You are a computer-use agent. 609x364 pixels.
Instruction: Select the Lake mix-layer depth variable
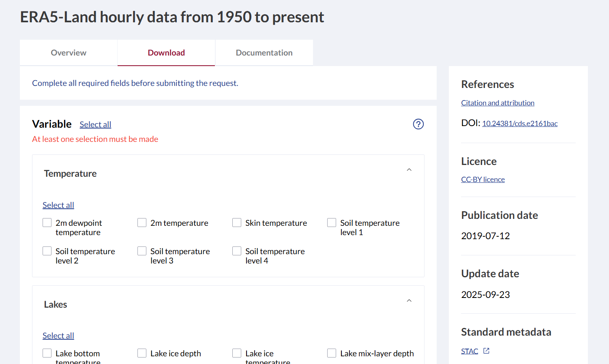tap(331, 353)
